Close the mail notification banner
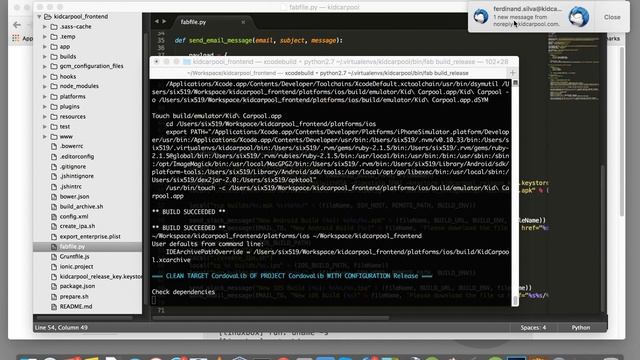 pos(612,17)
